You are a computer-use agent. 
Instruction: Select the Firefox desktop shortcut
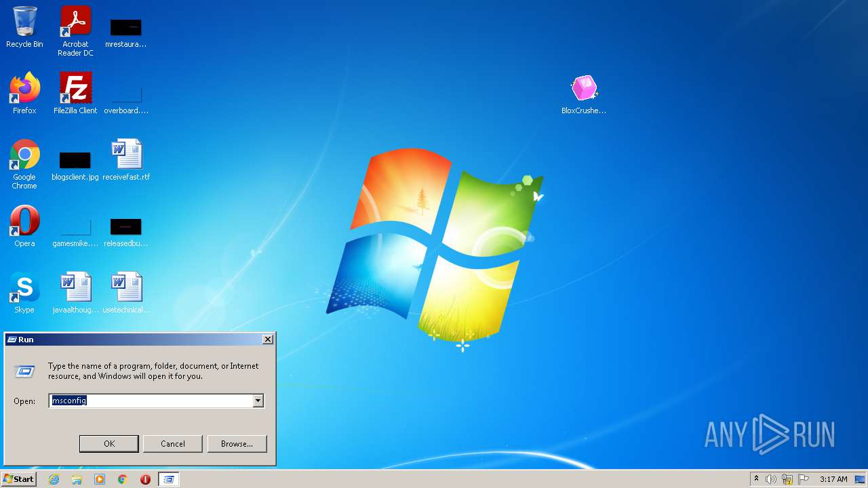pyautogui.click(x=24, y=94)
